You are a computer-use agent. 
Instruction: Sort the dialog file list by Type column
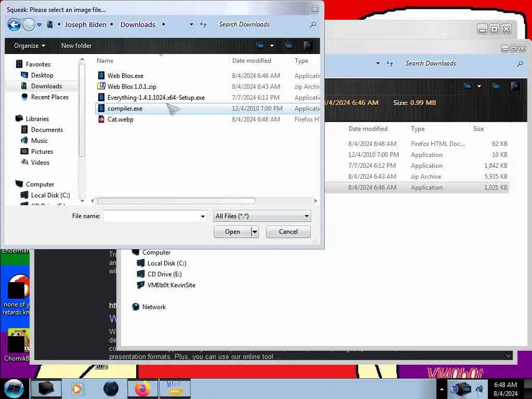point(301,61)
